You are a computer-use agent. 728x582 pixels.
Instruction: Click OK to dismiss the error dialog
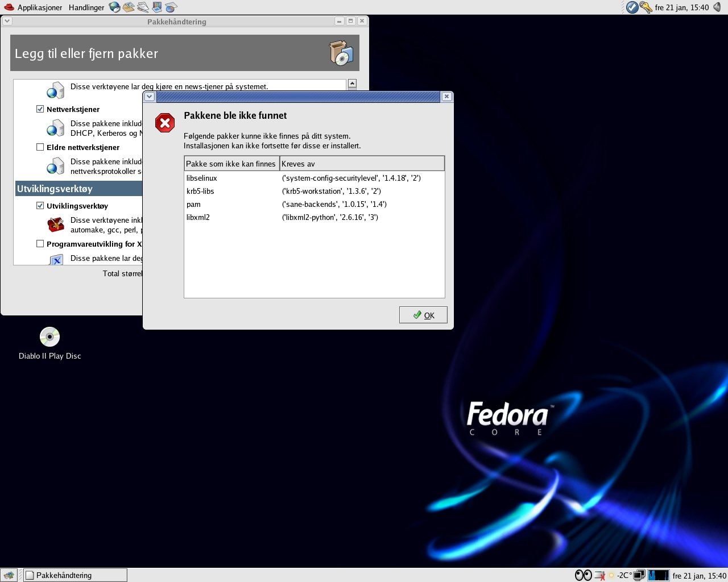click(423, 315)
